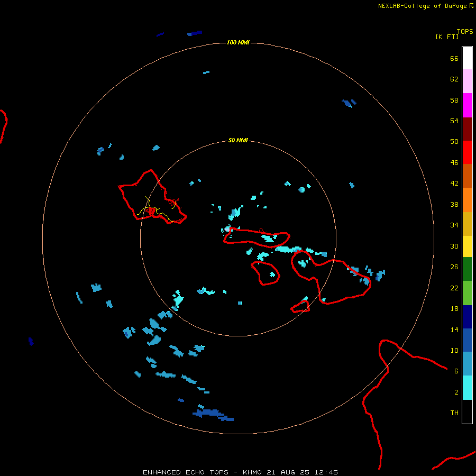
Task: Click the 10 scale value
Action: point(454,351)
